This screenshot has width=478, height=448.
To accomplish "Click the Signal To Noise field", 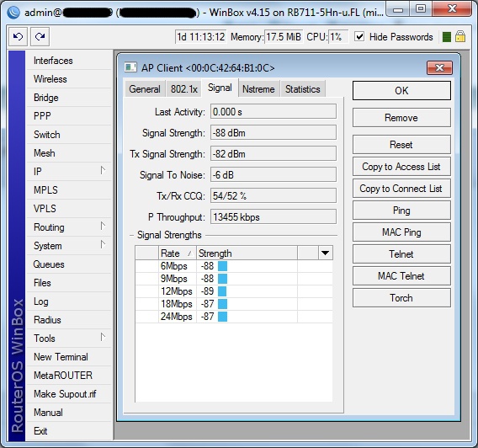I will [x=274, y=175].
